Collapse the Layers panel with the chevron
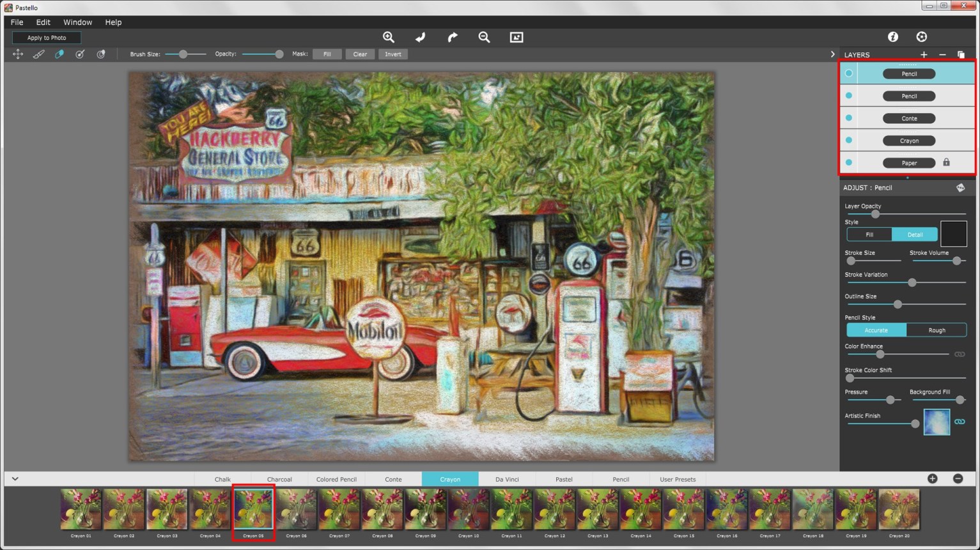 click(833, 54)
